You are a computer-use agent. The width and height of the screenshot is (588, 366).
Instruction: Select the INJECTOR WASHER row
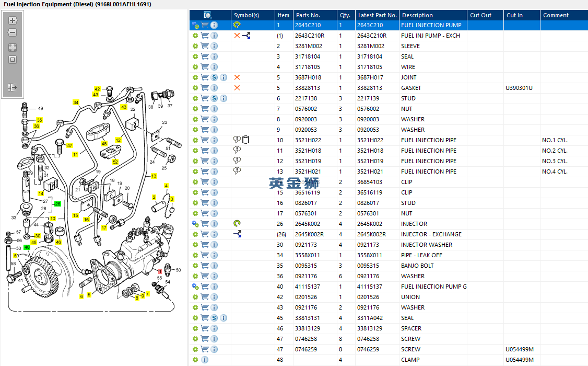(427, 245)
